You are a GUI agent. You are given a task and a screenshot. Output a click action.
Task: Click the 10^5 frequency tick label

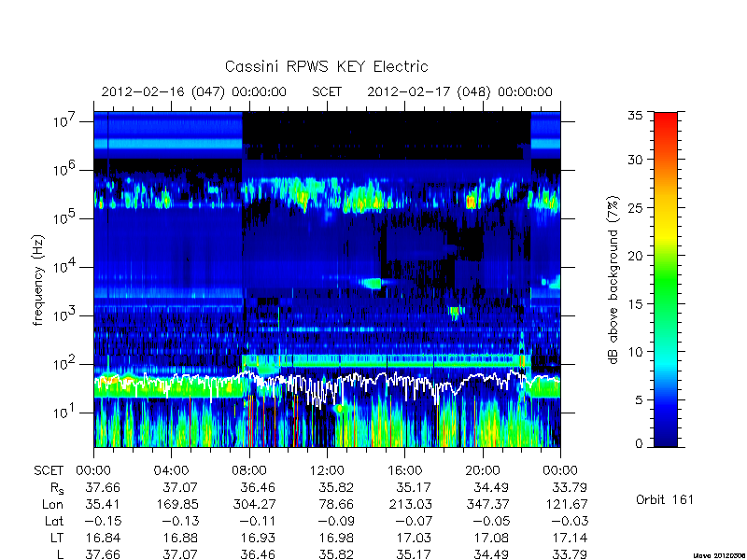click(65, 217)
